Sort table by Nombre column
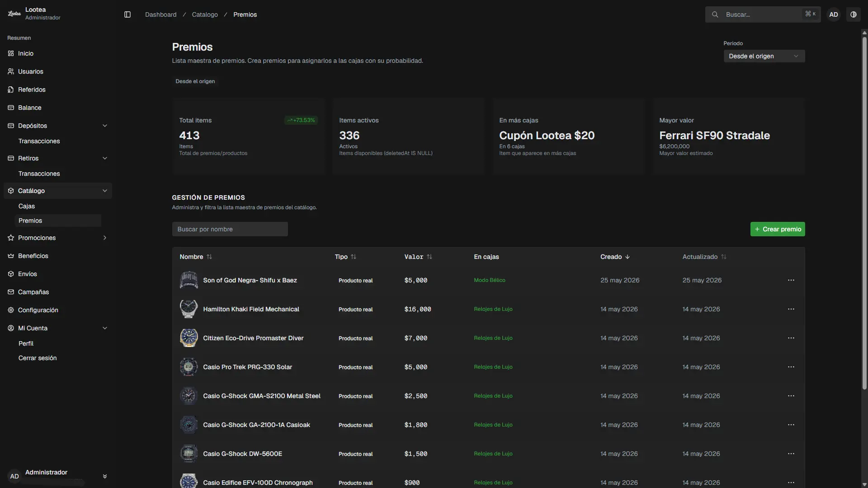This screenshot has height=488, width=868. tap(196, 257)
